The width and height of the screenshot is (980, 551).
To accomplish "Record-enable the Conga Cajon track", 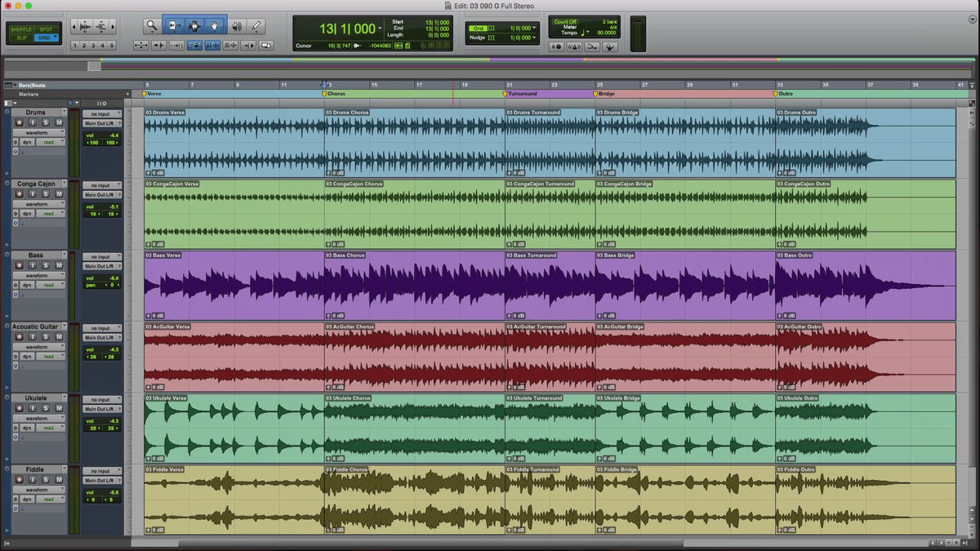I will tap(19, 194).
